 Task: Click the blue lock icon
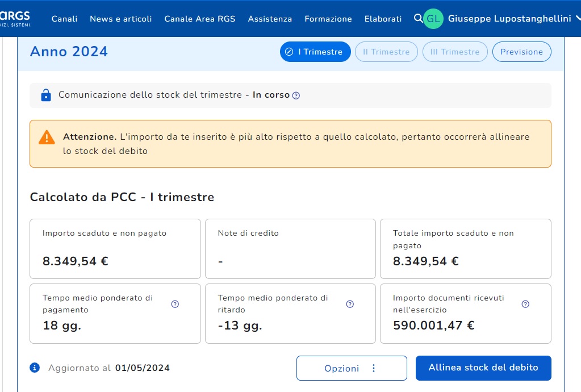tap(46, 95)
